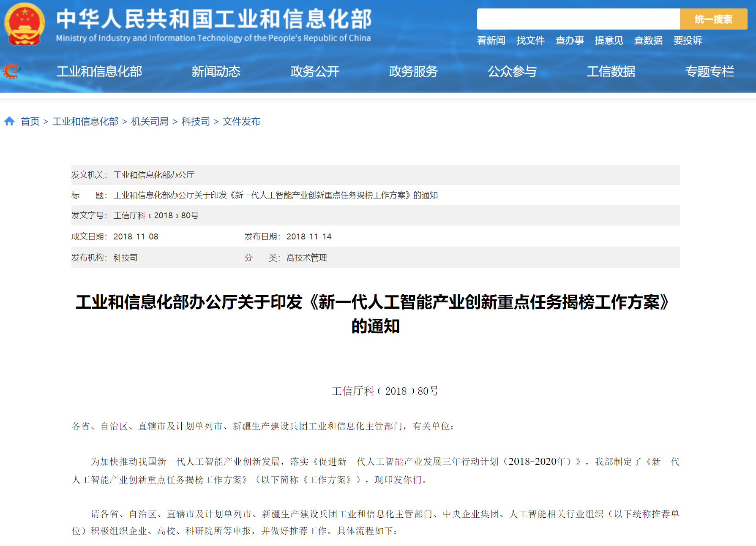Open the 查数据 quick link

tap(648, 41)
